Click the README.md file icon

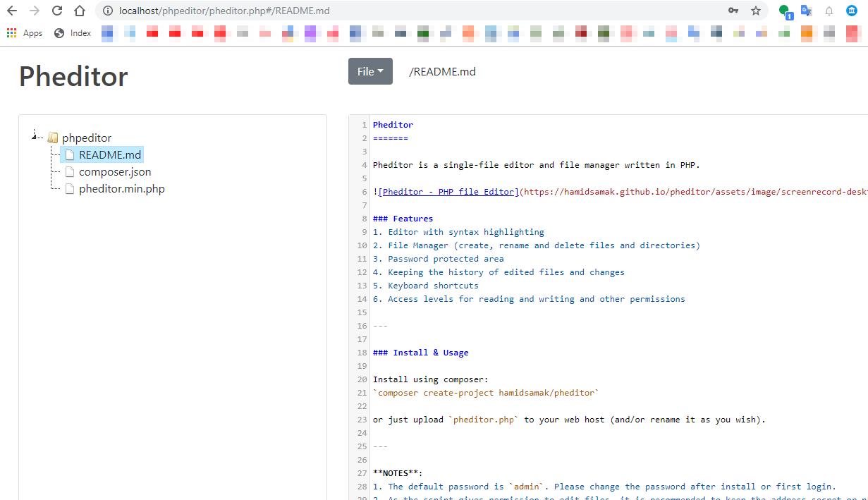pos(69,154)
